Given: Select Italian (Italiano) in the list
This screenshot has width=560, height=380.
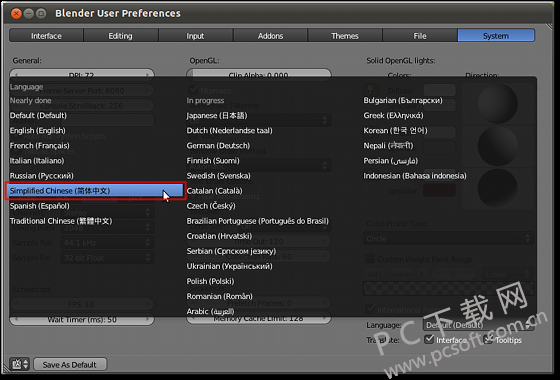Looking at the screenshot, I should [37, 161].
